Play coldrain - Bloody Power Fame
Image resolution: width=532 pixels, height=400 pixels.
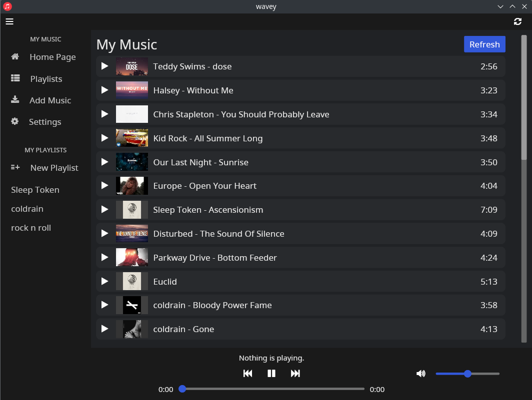pyautogui.click(x=105, y=305)
